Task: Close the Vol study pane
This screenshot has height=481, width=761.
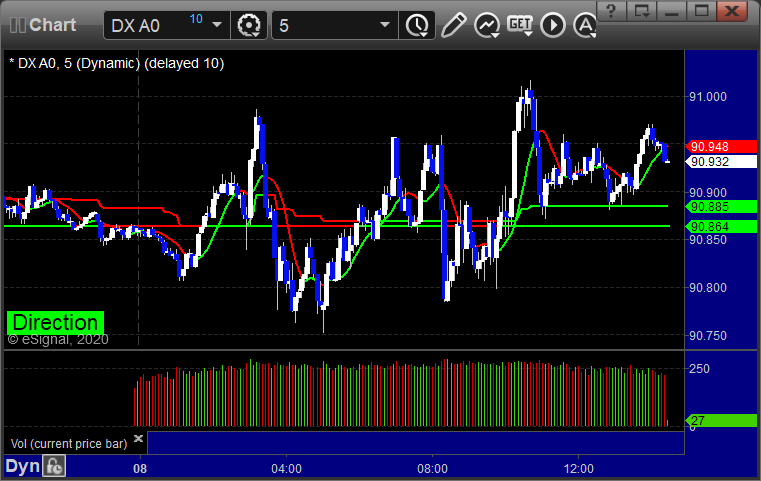Action: tap(138, 439)
